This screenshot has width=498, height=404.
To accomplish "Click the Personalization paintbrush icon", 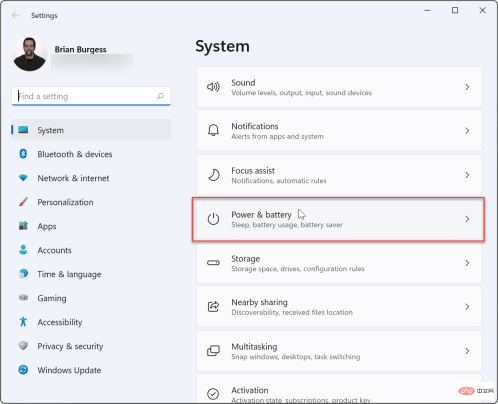I will pos(23,202).
